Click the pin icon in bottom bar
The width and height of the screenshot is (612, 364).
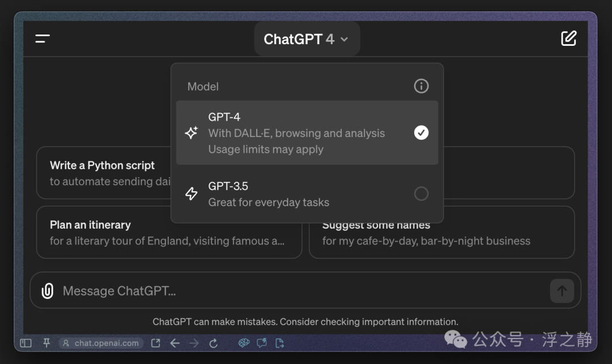[x=46, y=343]
